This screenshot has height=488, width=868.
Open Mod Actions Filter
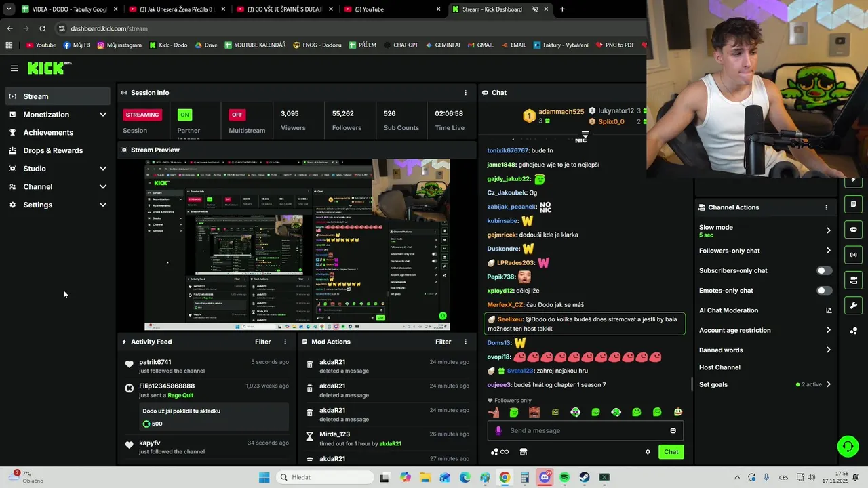[x=443, y=342]
